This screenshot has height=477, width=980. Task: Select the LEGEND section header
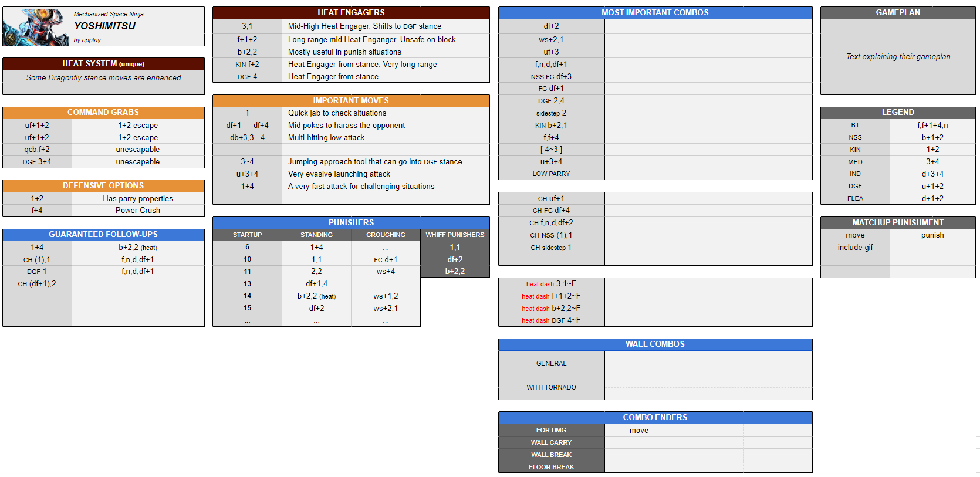click(x=897, y=113)
